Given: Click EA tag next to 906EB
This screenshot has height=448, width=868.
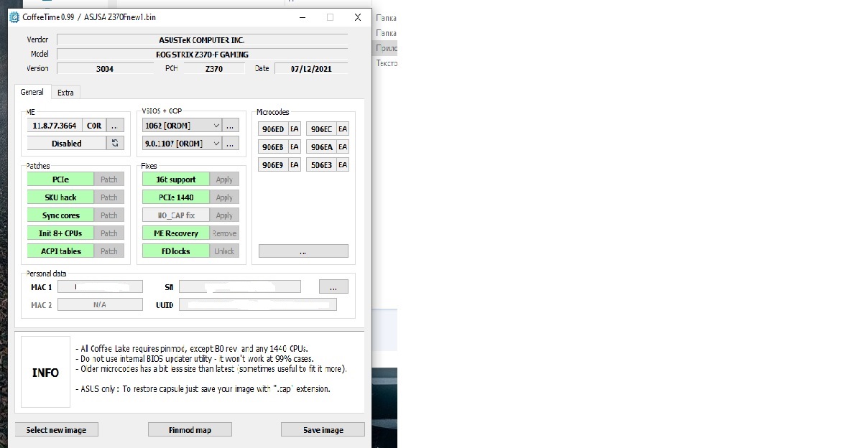Looking at the screenshot, I should pos(295,146).
